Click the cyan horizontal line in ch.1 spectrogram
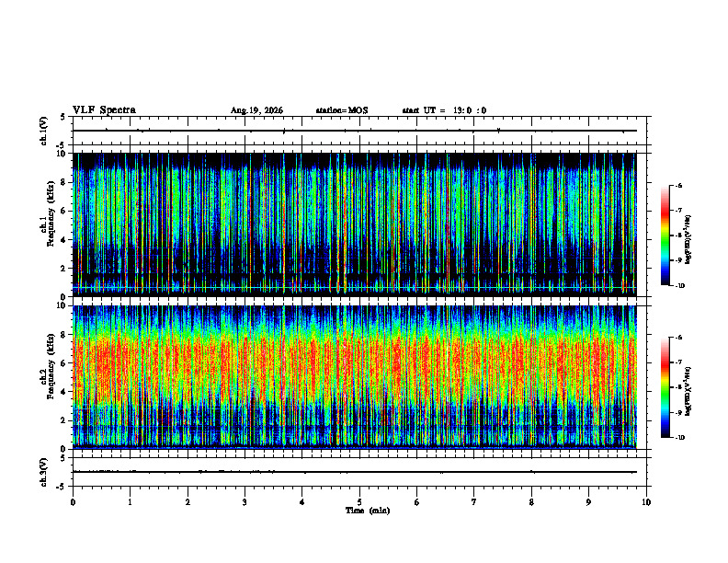The width and height of the screenshot is (728, 563). [354, 288]
